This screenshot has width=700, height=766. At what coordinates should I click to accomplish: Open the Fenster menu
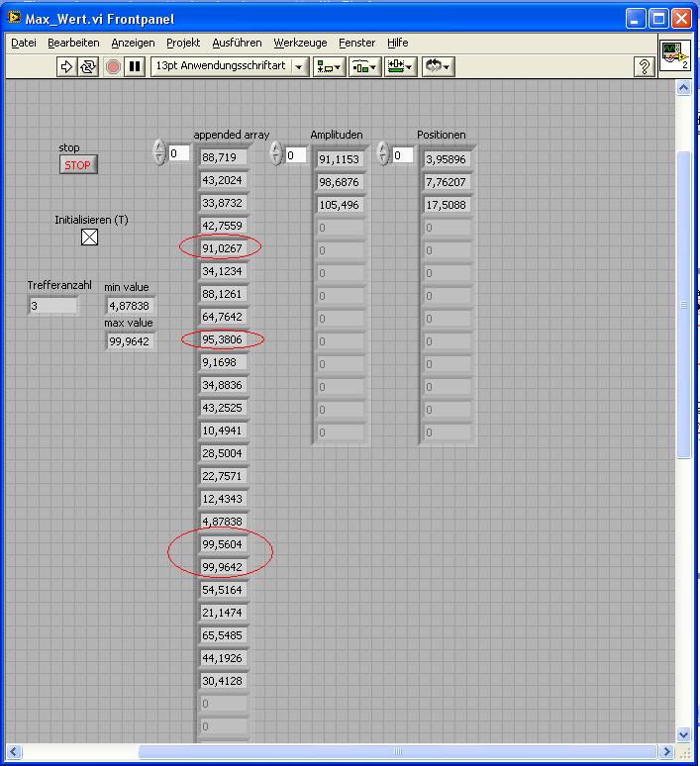(x=356, y=43)
